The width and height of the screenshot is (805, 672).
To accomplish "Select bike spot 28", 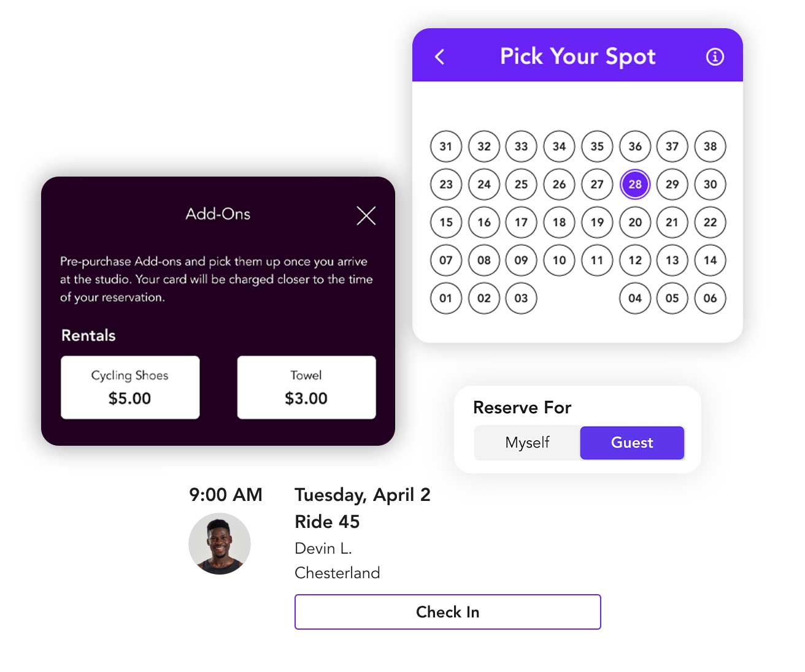I will (635, 184).
